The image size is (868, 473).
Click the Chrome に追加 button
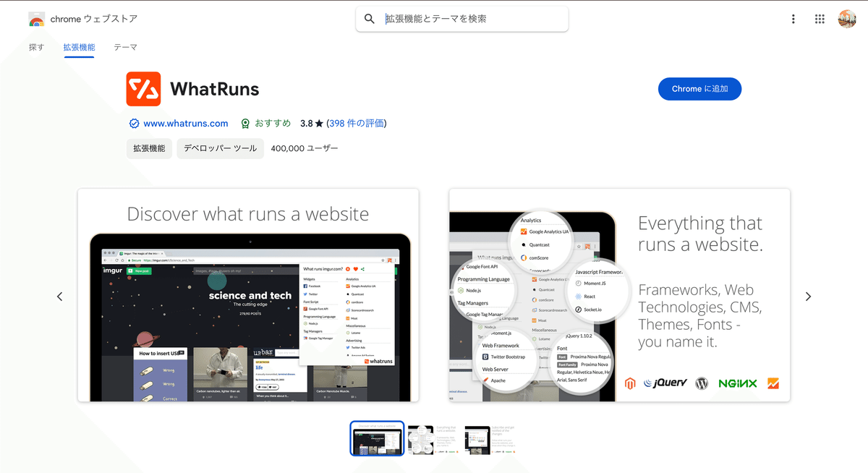pyautogui.click(x=699, y=89)
